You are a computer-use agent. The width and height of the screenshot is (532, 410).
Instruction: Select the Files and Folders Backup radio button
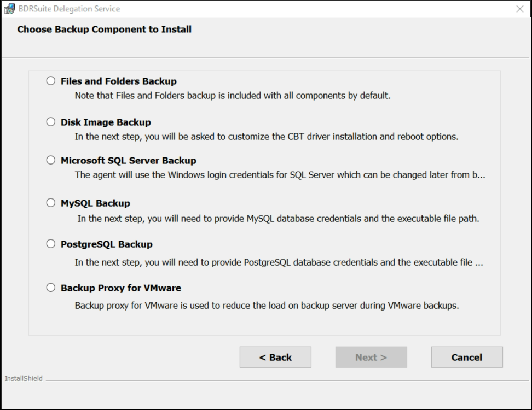pos(51,81)
